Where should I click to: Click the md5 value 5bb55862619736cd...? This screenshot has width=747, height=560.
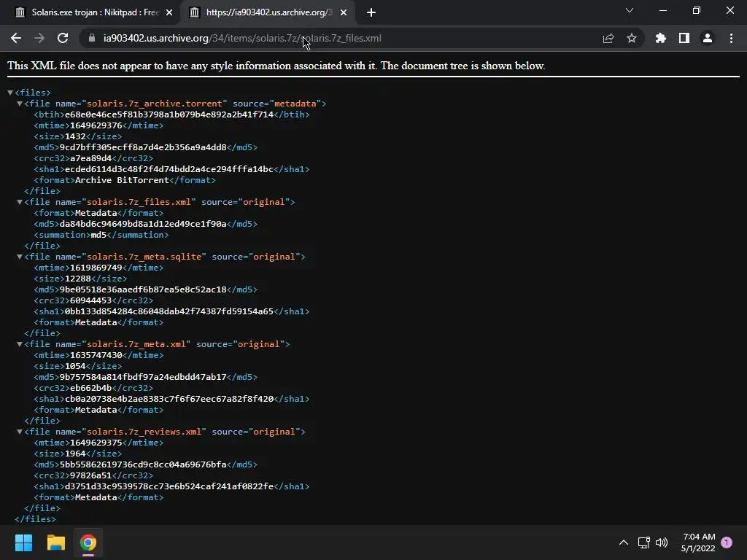click(x=143, y=464)
